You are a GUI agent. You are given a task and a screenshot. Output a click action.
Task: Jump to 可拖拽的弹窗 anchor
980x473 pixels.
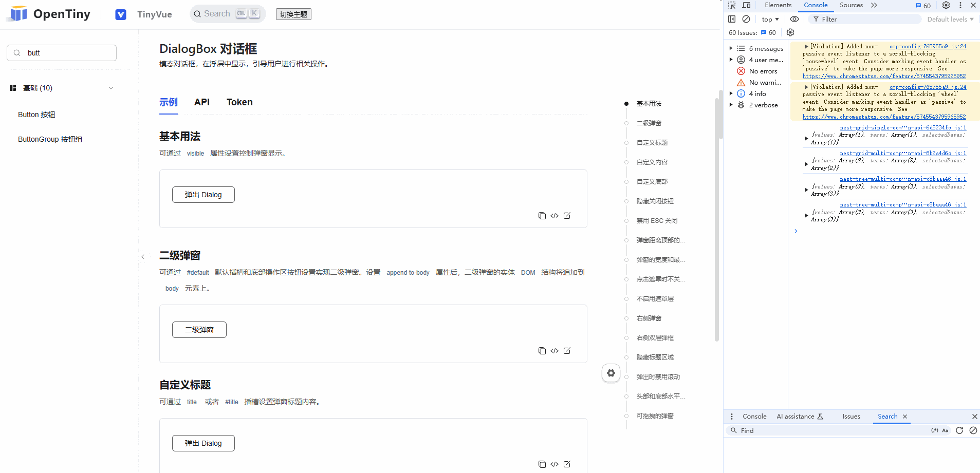click(x=655, y=416)
